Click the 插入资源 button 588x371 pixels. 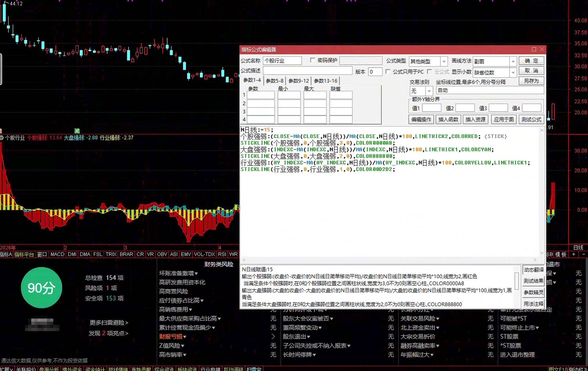tap(475, 119)
